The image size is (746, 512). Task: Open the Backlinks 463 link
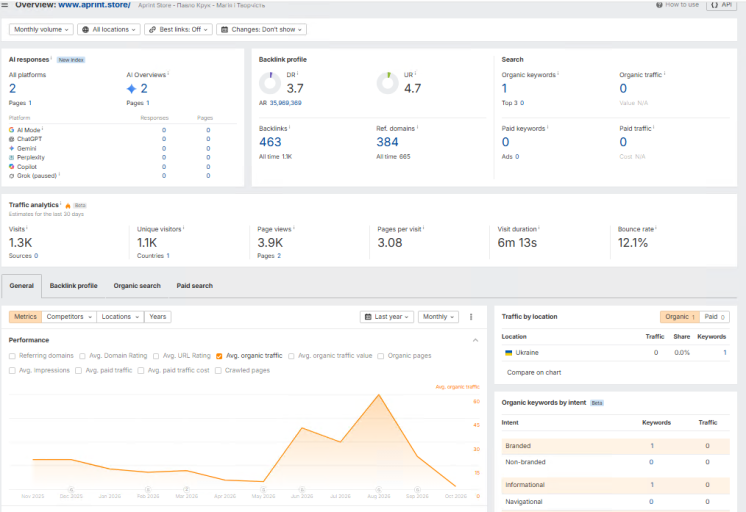(x=270, y=142)
